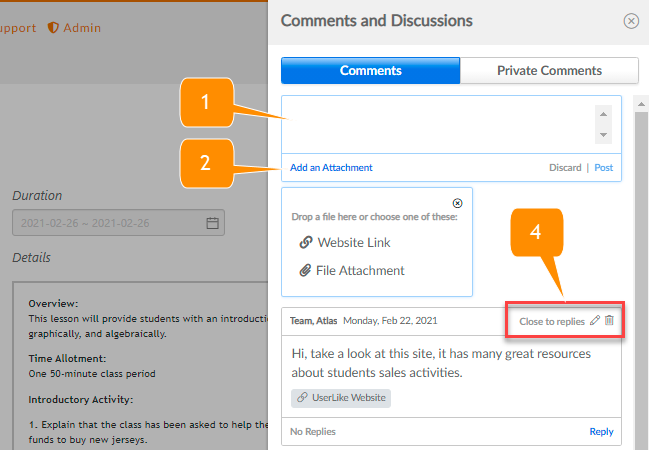Image resolution: width=649 pixels, height=450 pixels.
Task: Open the attached UserLike Website link
Action: [x=340, y=398]
